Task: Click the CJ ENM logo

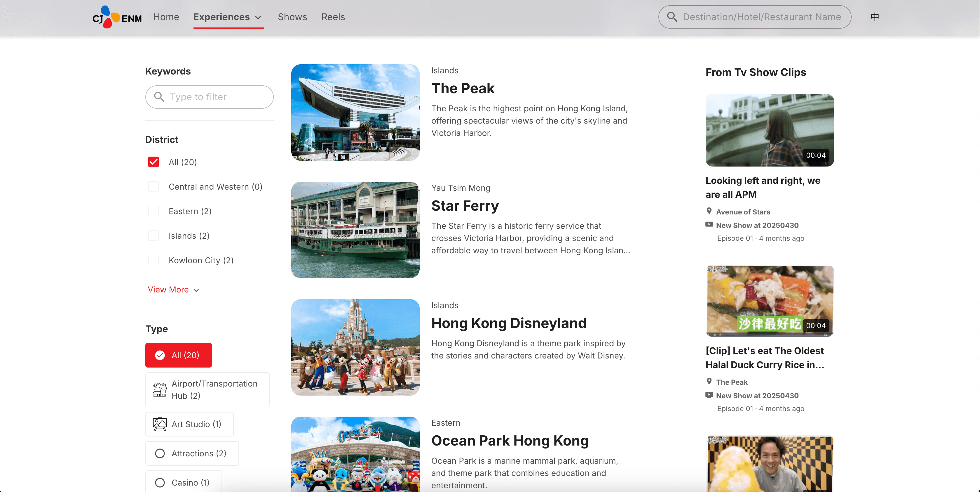Action: (116, 17)
